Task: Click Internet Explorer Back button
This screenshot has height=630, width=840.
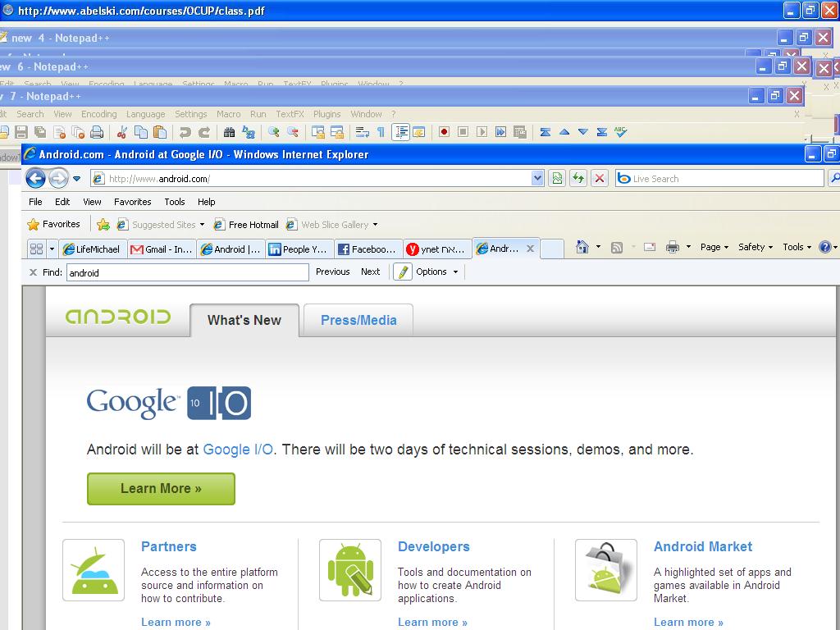Action: [35, 178]
